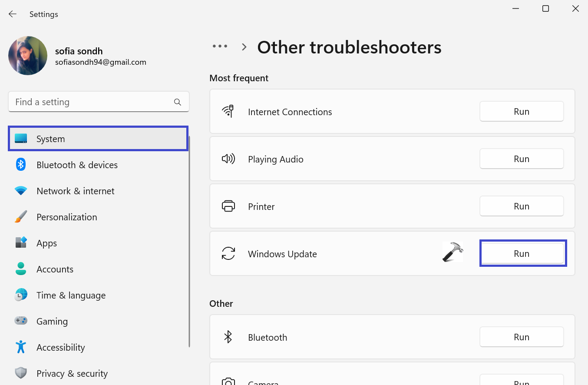Run the Playing Audio troubleshooter
This screenshot has width=588, height=385.
(x=521, y=159)
